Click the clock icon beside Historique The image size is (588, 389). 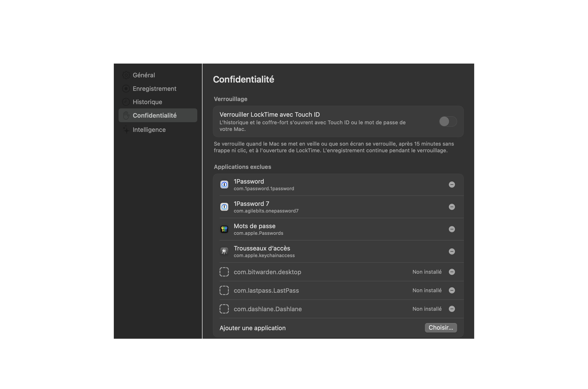pyautogui.click(x=126, y=102)
